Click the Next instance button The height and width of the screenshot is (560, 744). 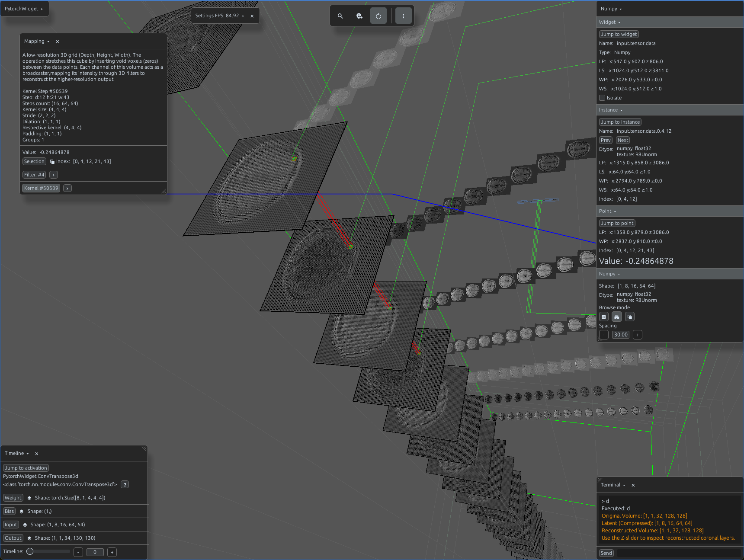pos(623,140)
